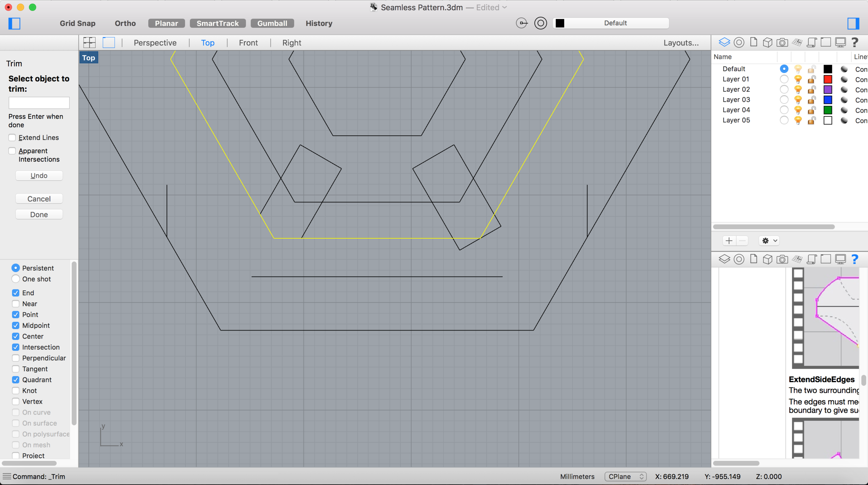Open the Default layer dropdown in toolbar

[611, 23]
